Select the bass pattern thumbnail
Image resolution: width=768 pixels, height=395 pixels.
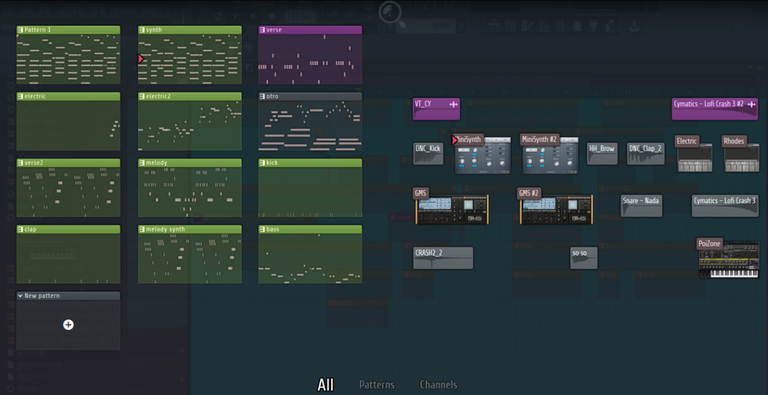coord(311,254)
